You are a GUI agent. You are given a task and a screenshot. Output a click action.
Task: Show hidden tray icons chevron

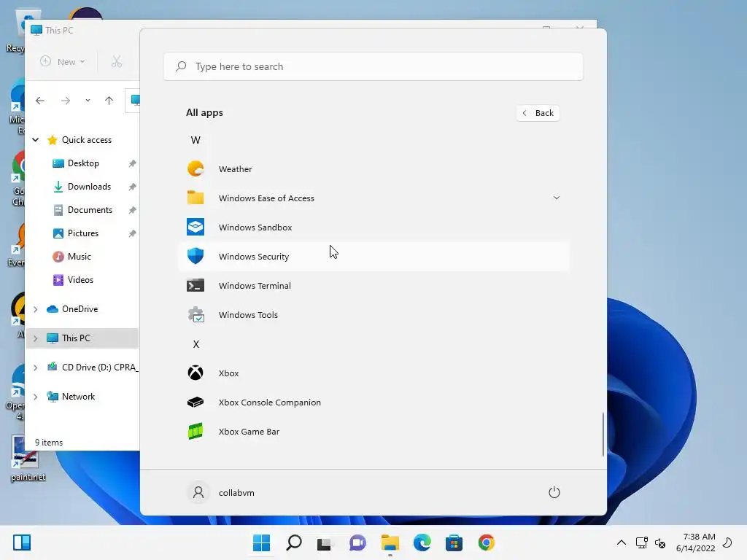[x=622, y=542]
